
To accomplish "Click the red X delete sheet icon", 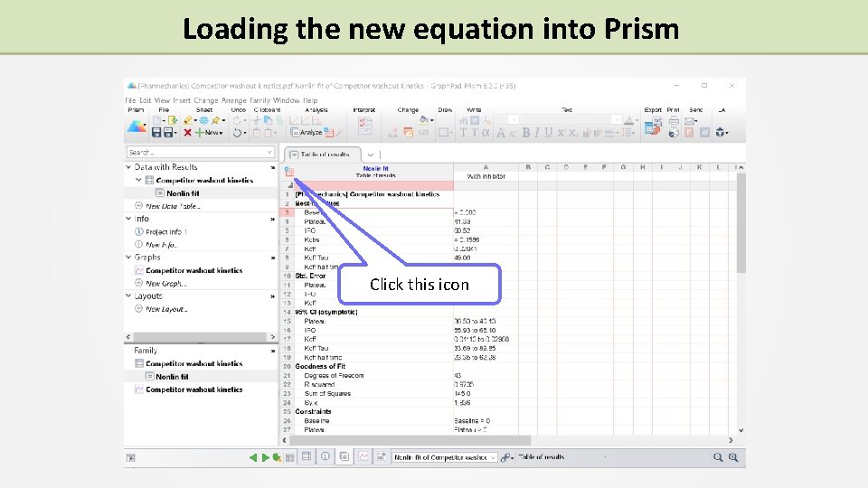I will (x=188, y=133).
